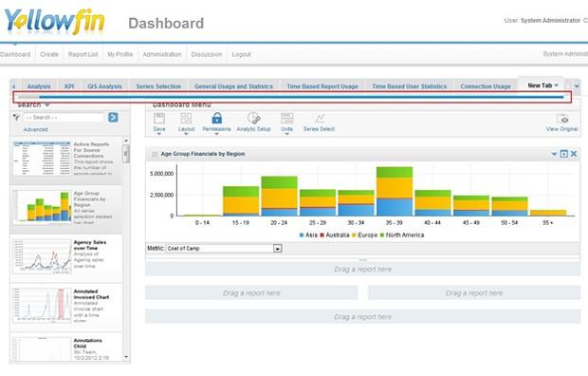This screenshot has width=588, height=376.
Task: Open the Create menu
Action: coord(49,54)
